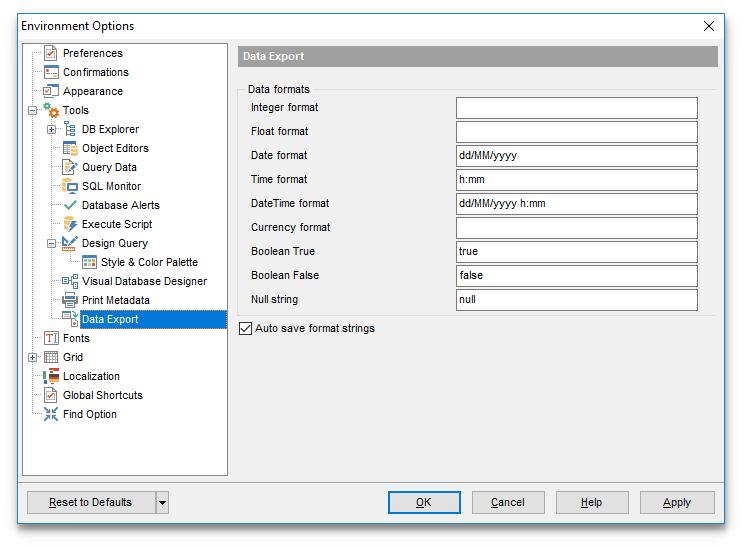Toggle Auto save format strings checkbox
Image resolution: width=744 pixels, height=547 pixels.
[x=246, y=328]
